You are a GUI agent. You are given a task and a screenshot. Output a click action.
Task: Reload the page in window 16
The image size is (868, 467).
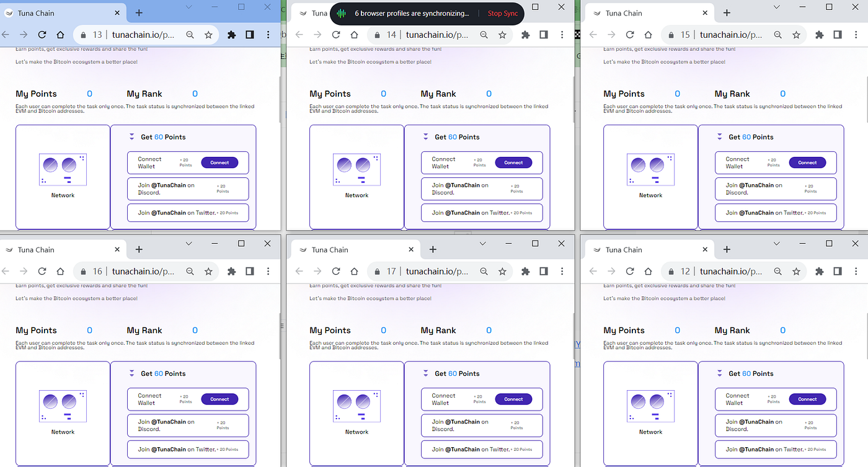coord(42,271)
